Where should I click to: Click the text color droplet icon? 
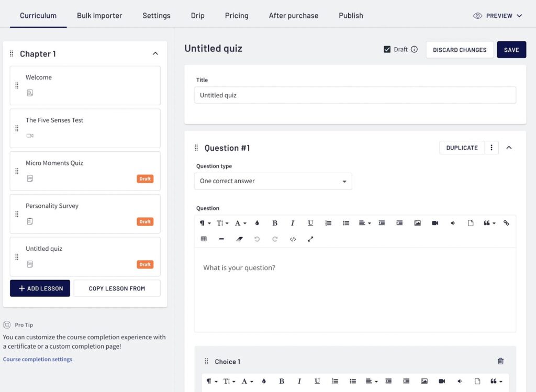257,223
